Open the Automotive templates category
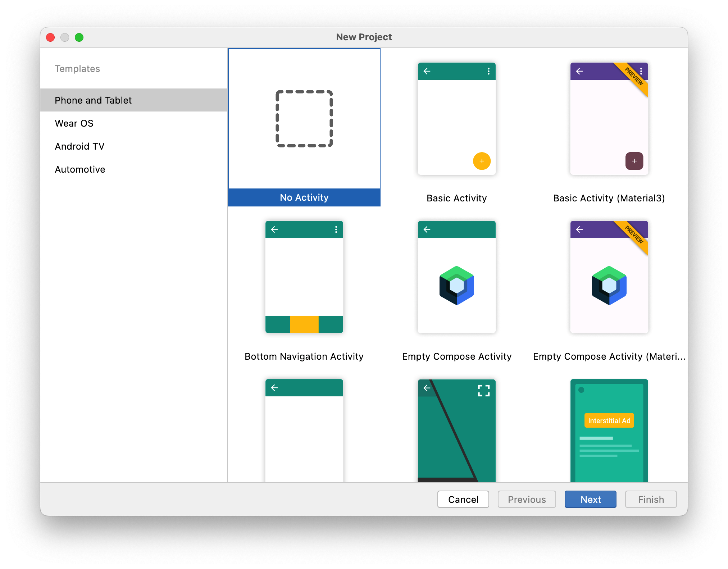This screenshot has height=569, width=728. (x=80, y=169)
